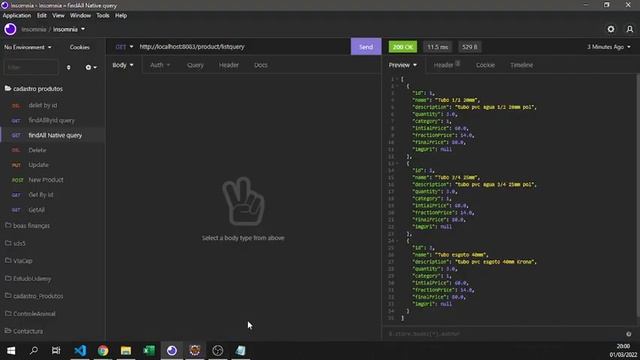This screenshot has width=640, height=360.
Task: Send the request
Action: pyautogui.click(x=366, y=47)
